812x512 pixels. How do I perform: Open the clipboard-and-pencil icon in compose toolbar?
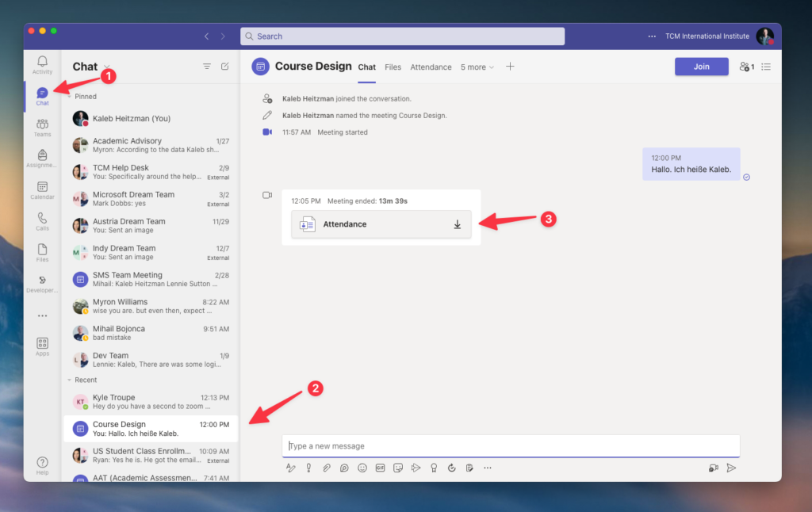tap(469, 468)
